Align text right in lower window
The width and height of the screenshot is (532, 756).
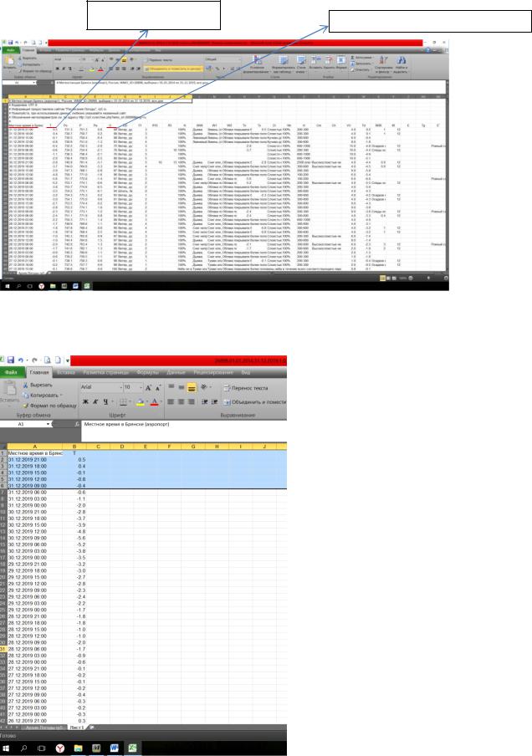pos(192,401)
